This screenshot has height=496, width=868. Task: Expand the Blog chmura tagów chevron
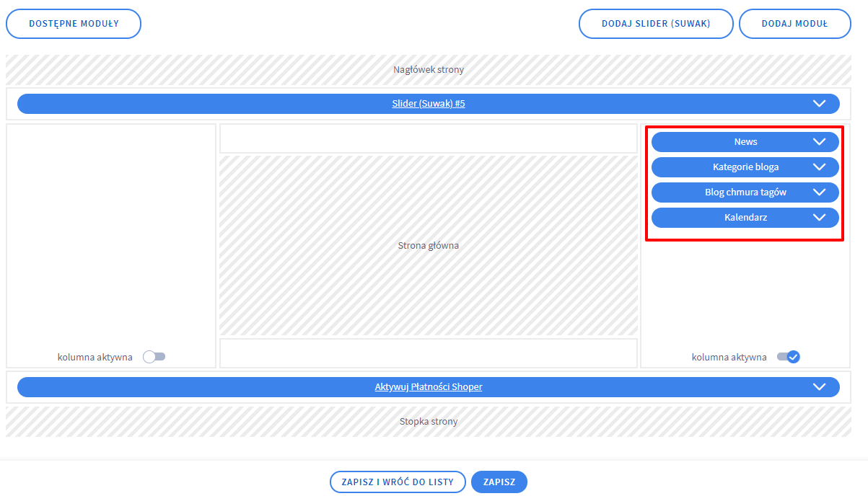(x=819, y=192)
